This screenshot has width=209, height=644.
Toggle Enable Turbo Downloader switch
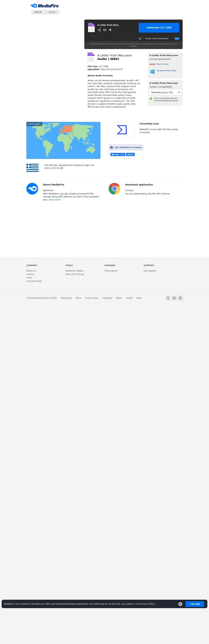tap(141, 38)
